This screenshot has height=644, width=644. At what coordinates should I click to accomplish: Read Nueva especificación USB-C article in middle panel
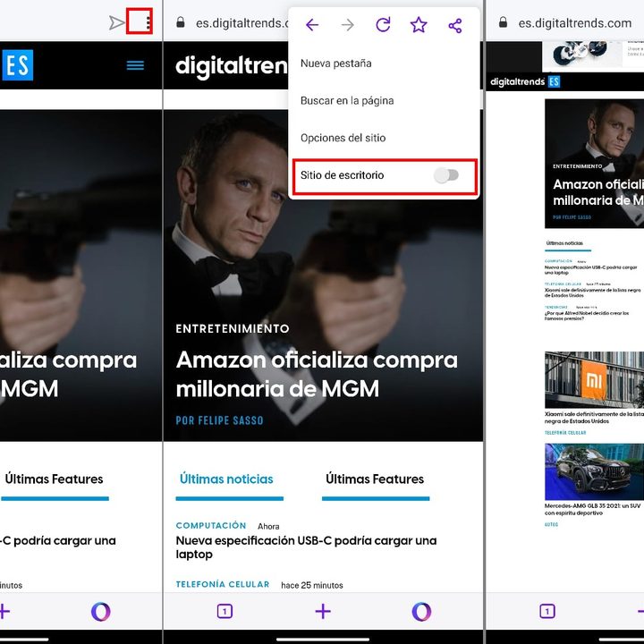[x=306, y=547]
